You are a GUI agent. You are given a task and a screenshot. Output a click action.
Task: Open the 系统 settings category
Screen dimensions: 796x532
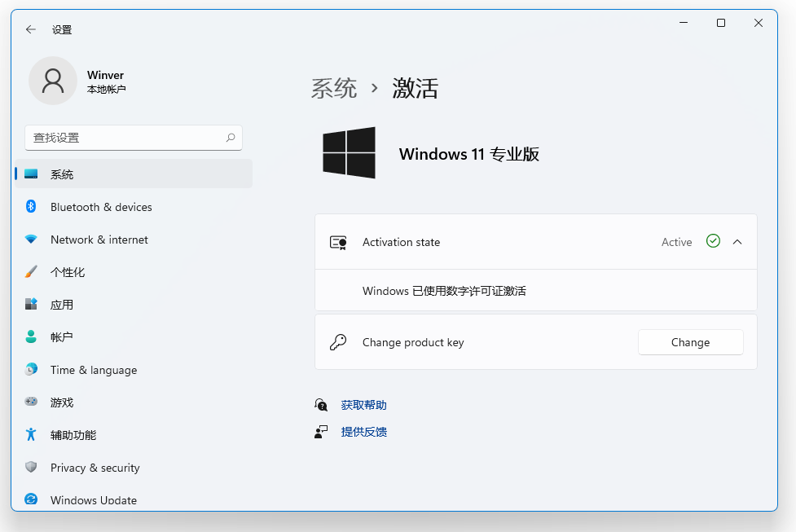pyautogui.click(x=134, y=174)
